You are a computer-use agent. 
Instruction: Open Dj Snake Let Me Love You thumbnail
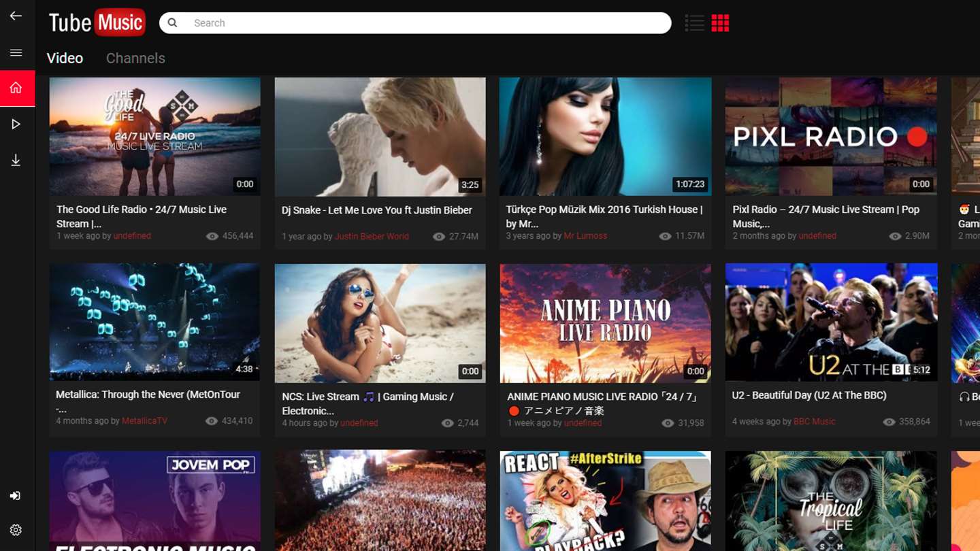(x=380, y=137)
